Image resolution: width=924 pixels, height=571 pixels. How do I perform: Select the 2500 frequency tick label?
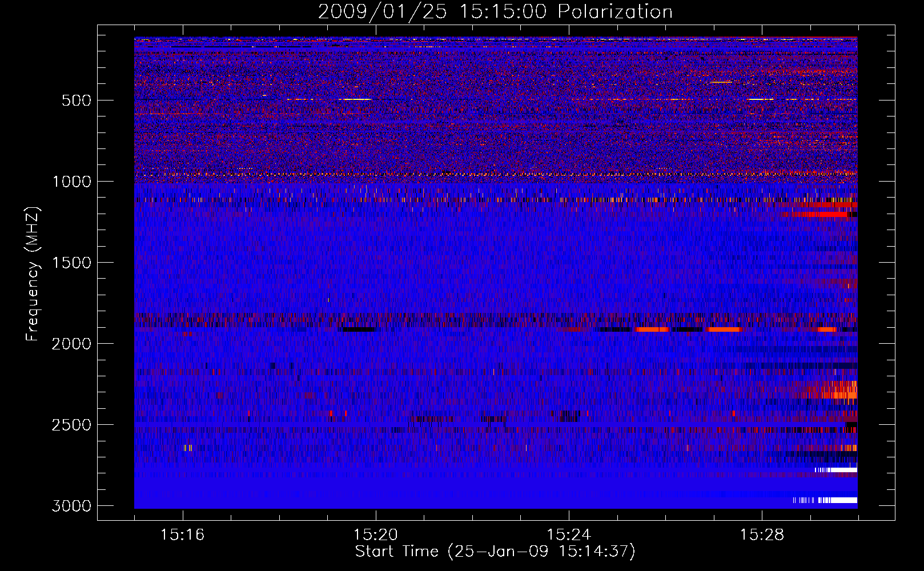coord(71,425)
